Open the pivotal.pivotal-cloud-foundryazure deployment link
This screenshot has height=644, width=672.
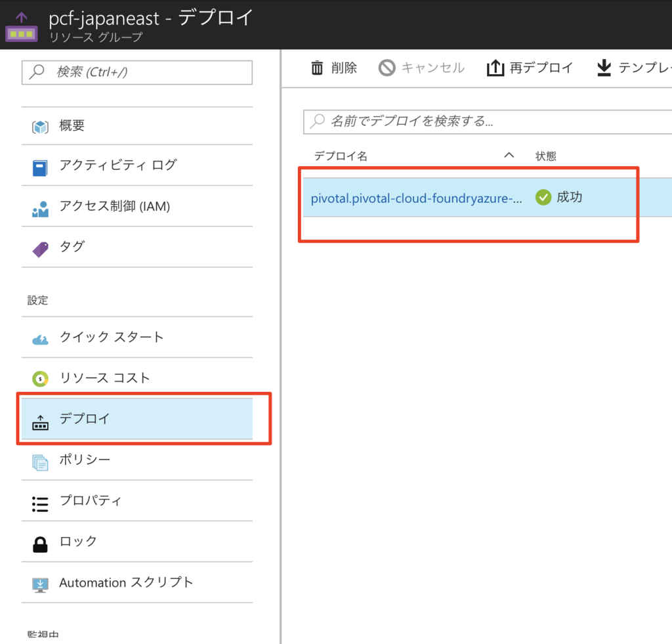417,197
